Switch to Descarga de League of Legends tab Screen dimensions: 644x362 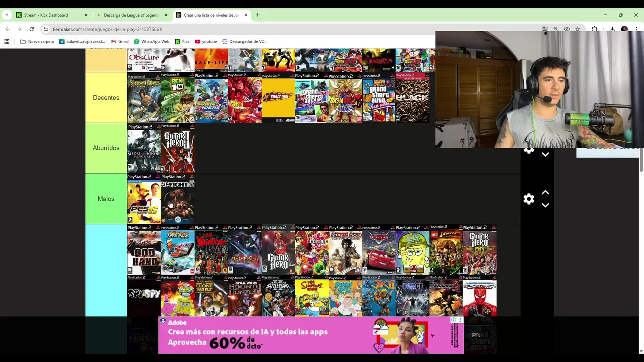(131, 15)
